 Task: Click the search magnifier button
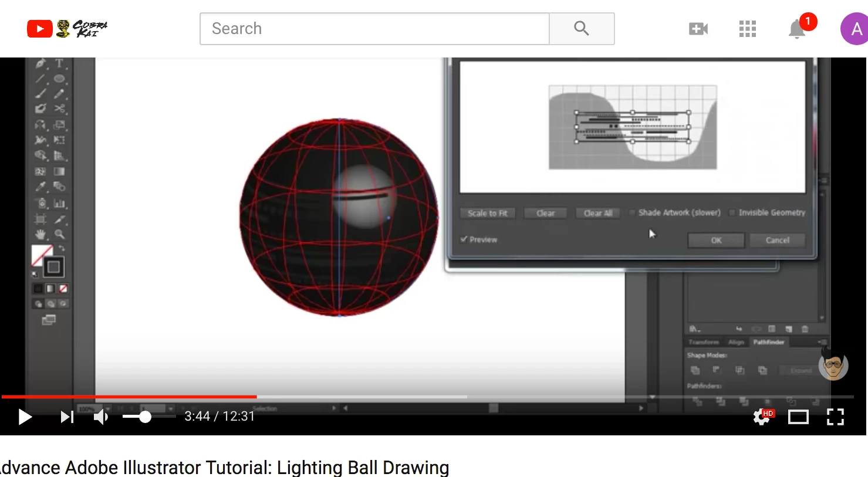point(582,29)
